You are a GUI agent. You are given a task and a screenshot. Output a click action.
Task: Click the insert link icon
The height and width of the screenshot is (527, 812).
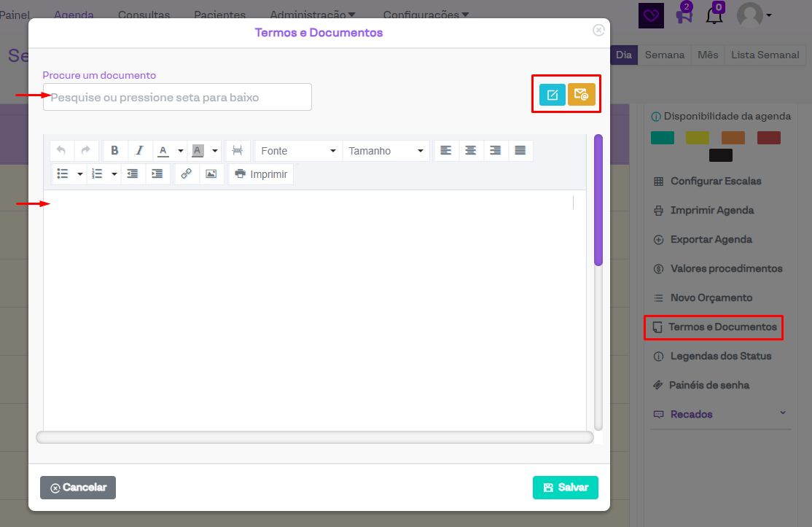[187, 174]
